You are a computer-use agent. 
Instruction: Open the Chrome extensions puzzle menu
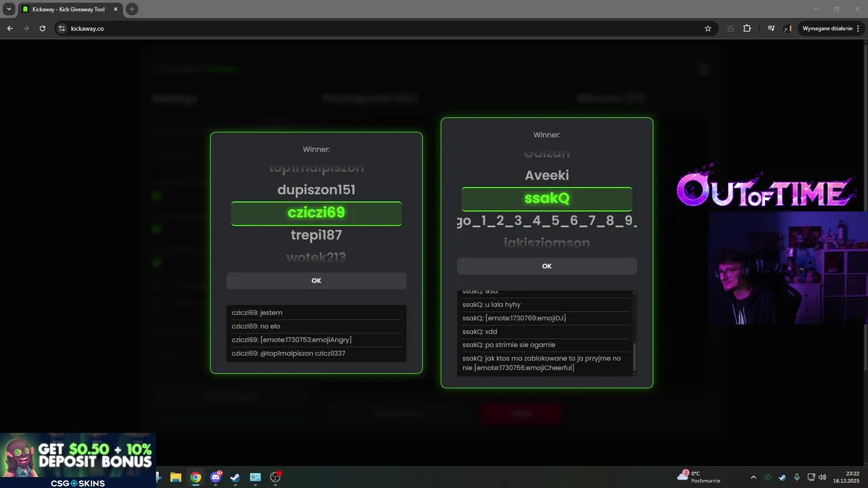coord(747,28)
